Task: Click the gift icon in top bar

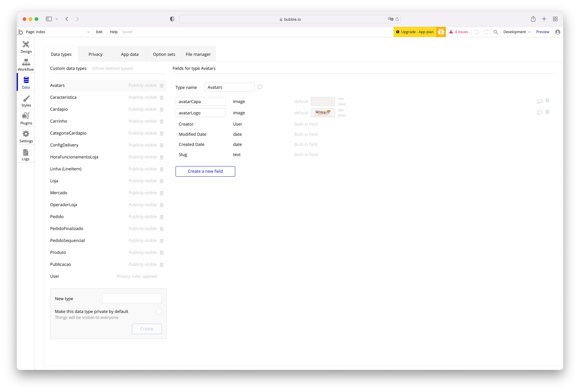Action: (x=441, y=32)
